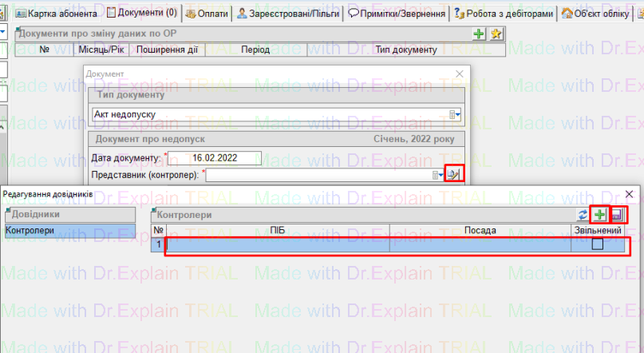The height and width of the screenshot is (353, 644).
Task: Switch to the Картка абонента tab
Action: [59, 13]
